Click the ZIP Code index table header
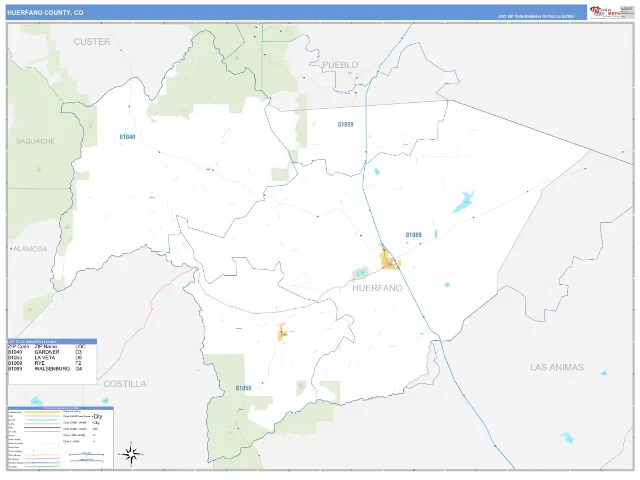The image size is (640, 480). [52, 341]
